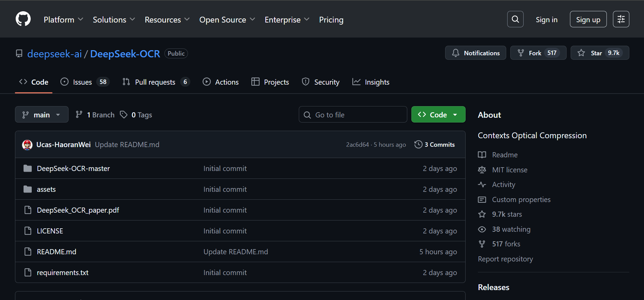Go to the Pricing page
Image resolution: width=644 pixels, height=300 pixels.
click(331, 20)
